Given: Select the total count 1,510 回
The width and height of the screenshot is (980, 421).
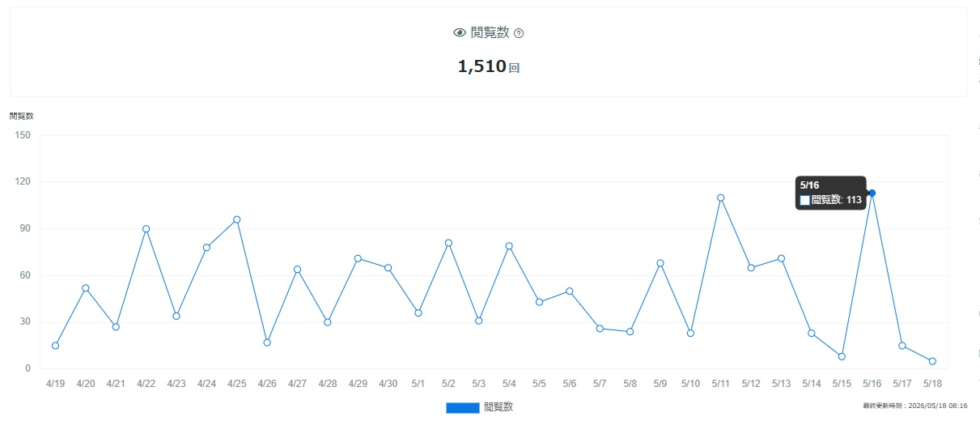Looking at the screenshot, I should pyautogui.click(x=489, y=66).
